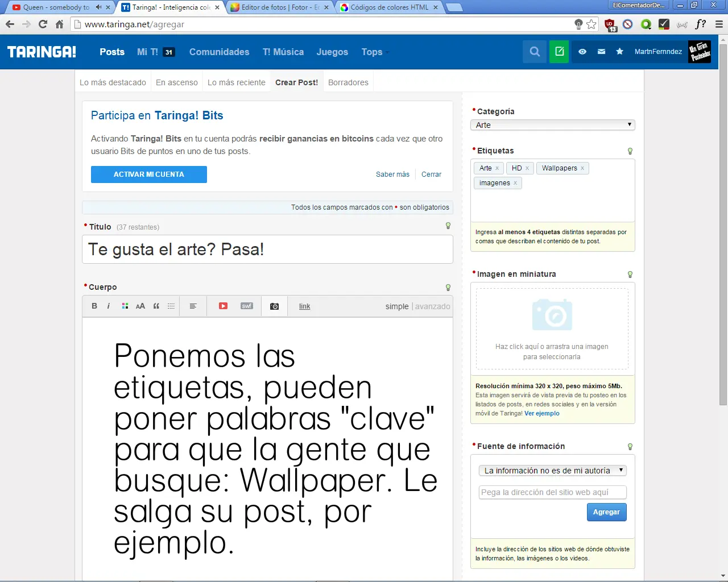Click the user avatar thumbnail
Viewport: 728px width, 582px height.
pyautogui.click(x=699, y=52)
